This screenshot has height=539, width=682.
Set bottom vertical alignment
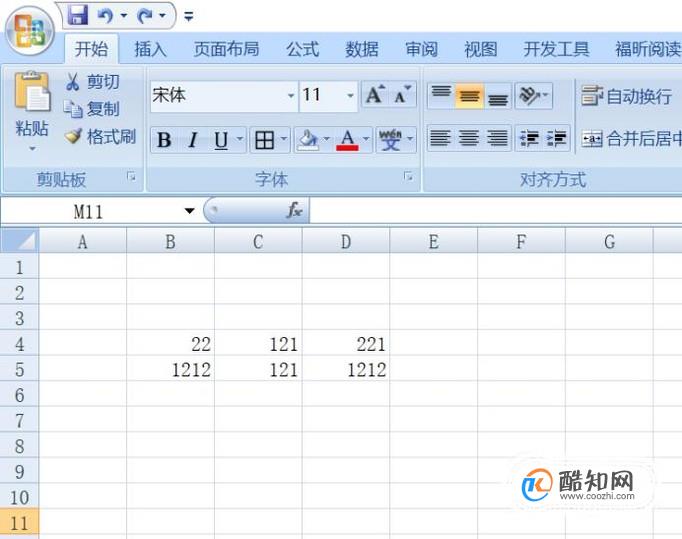(x=498, y=95)
